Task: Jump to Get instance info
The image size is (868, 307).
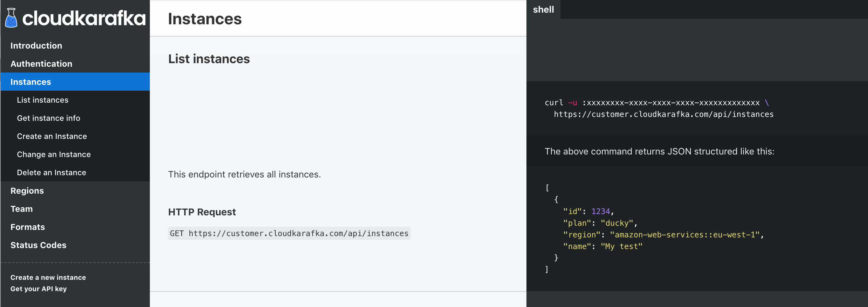Action: tap(49, 118)
